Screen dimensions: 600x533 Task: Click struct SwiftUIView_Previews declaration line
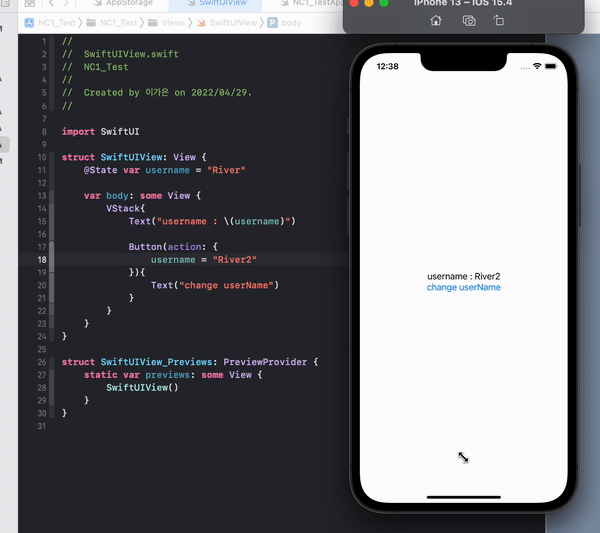click(190, 362)
